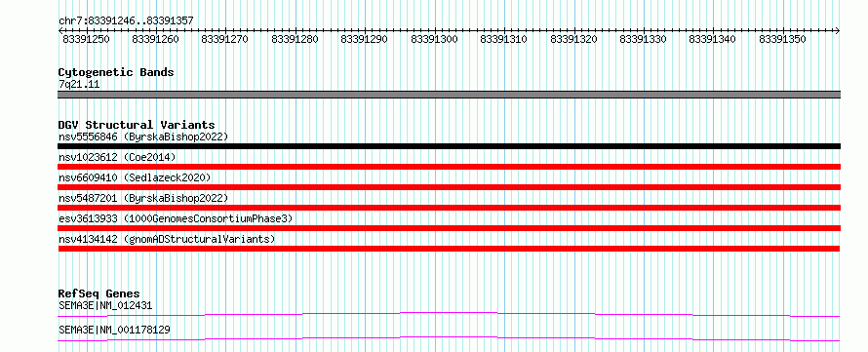Click the right arrowhead of the coordinate ruler

[838, 31]
